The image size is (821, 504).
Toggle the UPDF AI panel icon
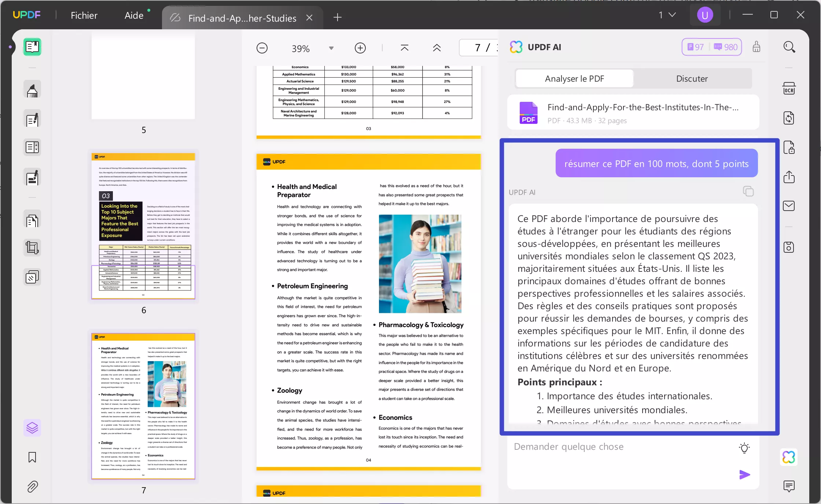pos(789,457)
